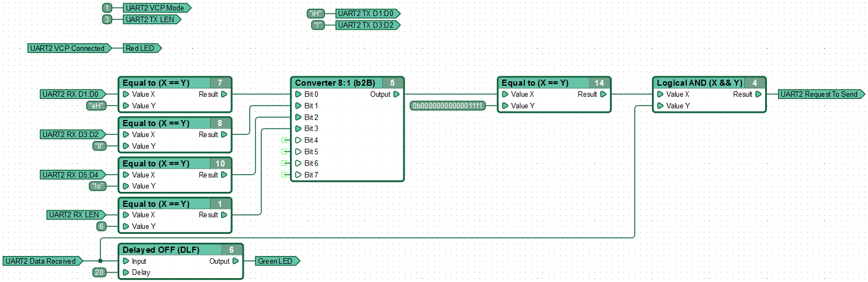Click the unconnected Bit 7 stub marker
The image size is (868, 282).
click(284, 175)
